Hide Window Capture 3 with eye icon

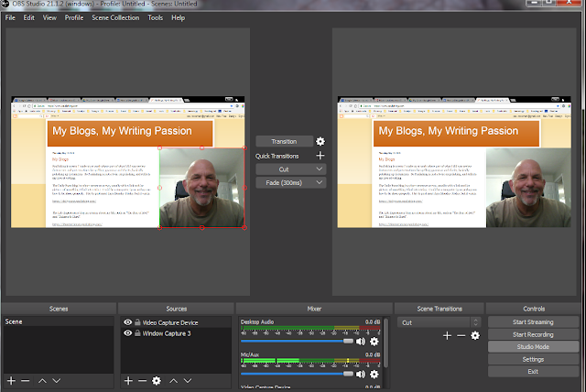tap(128, 332)
